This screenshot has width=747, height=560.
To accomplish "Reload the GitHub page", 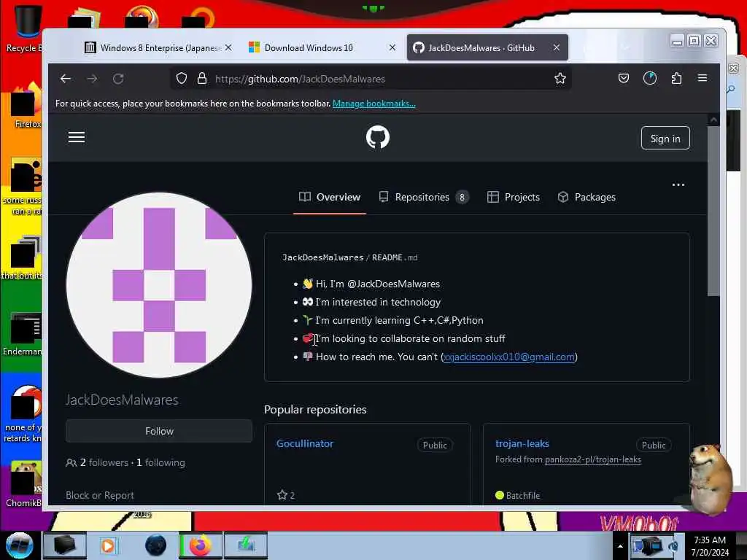I will (x=118, y=79).
